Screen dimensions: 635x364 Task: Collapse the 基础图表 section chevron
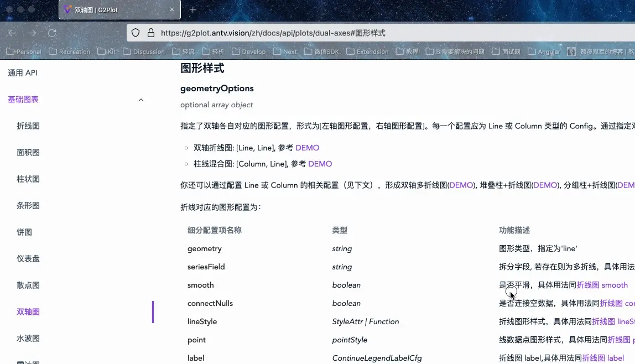pos(141,100)
